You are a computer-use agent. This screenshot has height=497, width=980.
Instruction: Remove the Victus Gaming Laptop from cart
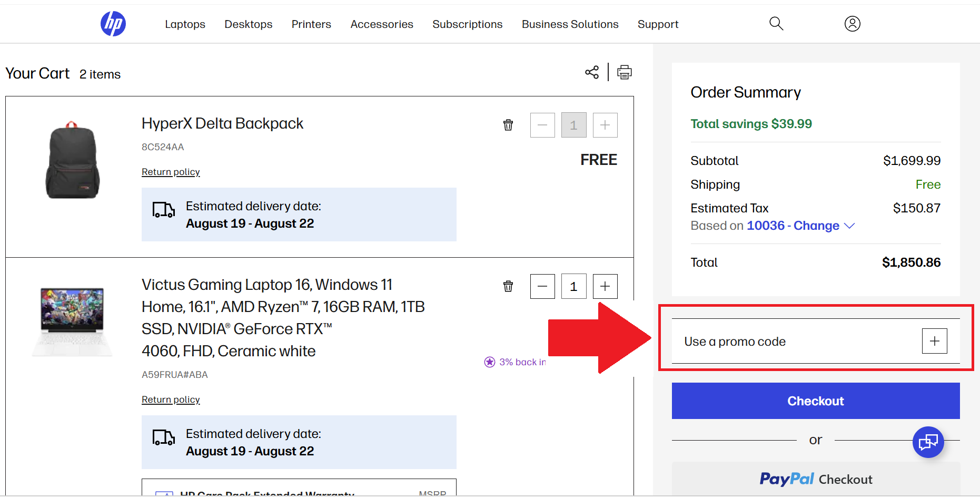click(x=508, y=286)
